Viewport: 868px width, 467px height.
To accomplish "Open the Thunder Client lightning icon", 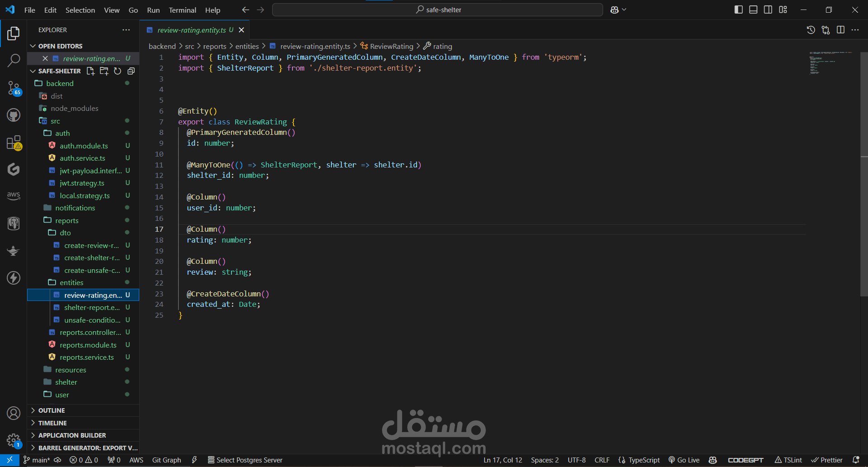I will pos(14,278).
